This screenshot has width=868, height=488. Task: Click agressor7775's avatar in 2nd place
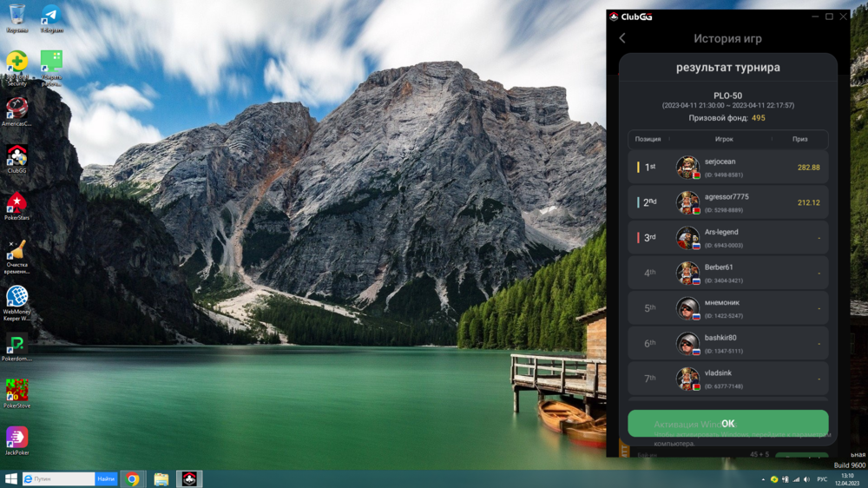[687, 202]
